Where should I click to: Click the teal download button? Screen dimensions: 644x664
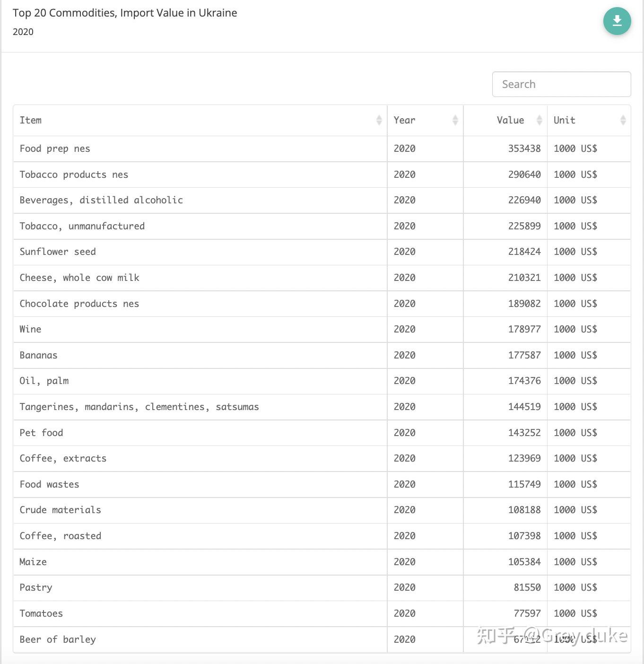click(x=617, y=21)
